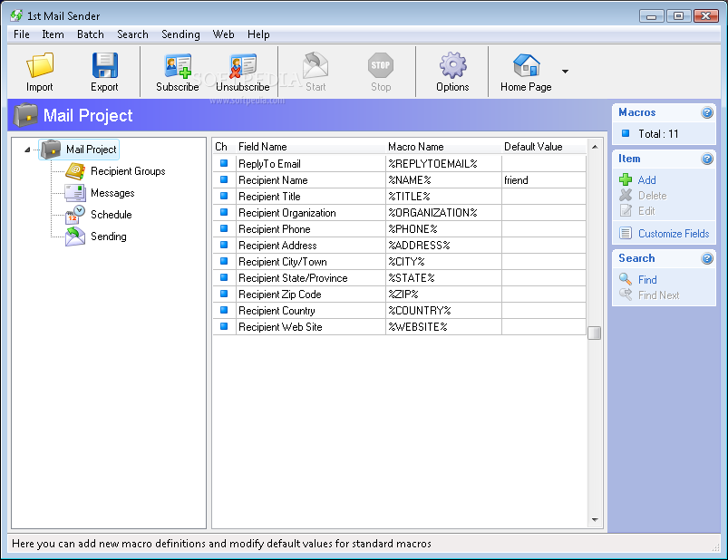Image resolution: width=728 pixels, height=560 pixels.
Task: Select the Recipient Country field name
Action: pos(311,311)
